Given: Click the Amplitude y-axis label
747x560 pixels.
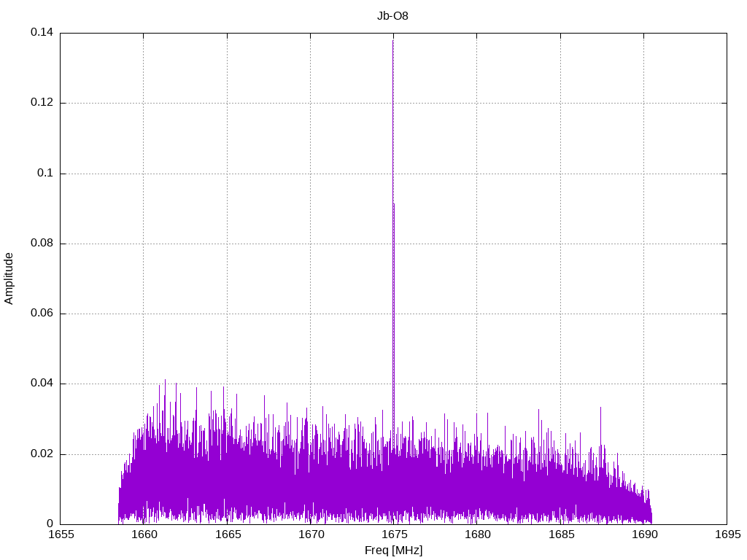Looking at the screenshot, I should [9, 279].
